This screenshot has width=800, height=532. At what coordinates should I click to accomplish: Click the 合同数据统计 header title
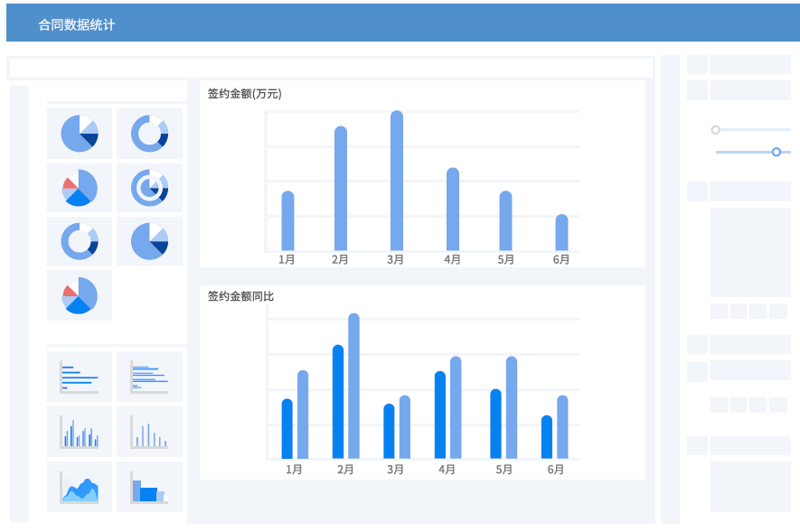pos(77,25)
